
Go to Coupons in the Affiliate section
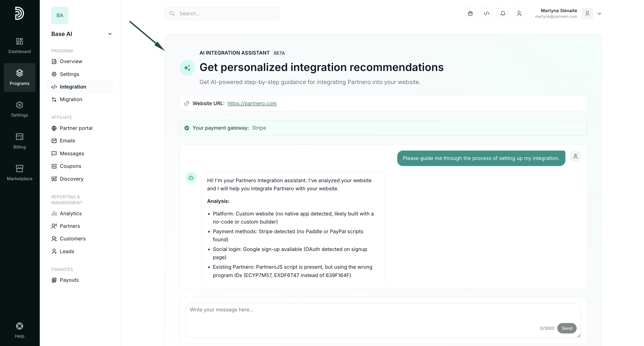[x=70, y=166]
